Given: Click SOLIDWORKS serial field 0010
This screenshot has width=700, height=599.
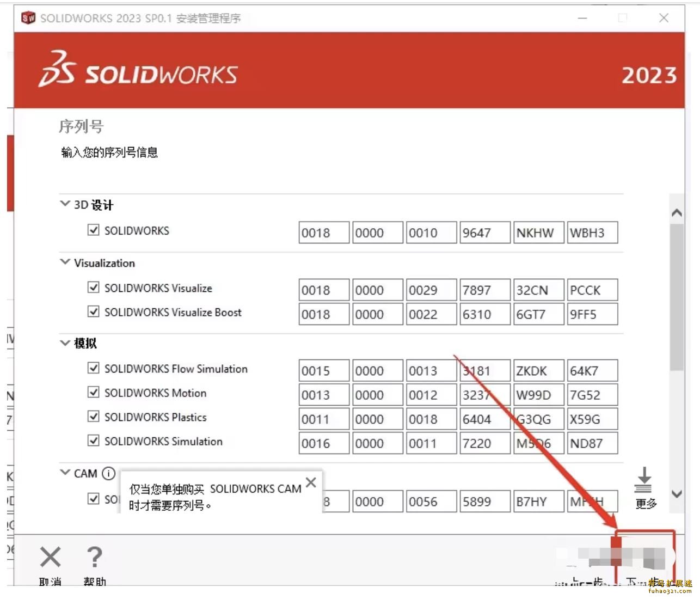Looking at the screenshot, I should tap(432, 233).
